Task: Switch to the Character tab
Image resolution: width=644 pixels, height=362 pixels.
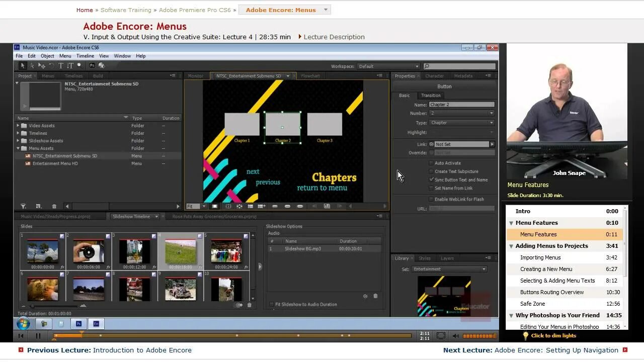Action: [434, 76]
